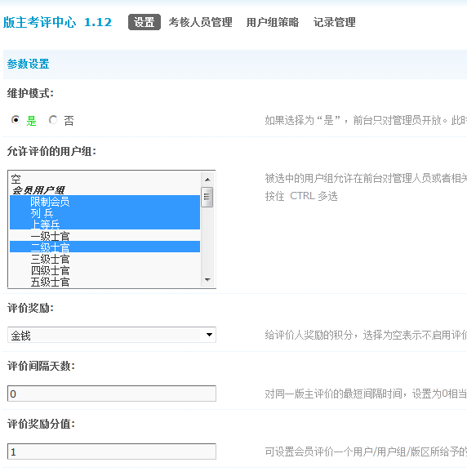This screenshot has height=476, width=467.
Task: Click the user group list scrollbar thumb
Action: [x=207, y=198]
